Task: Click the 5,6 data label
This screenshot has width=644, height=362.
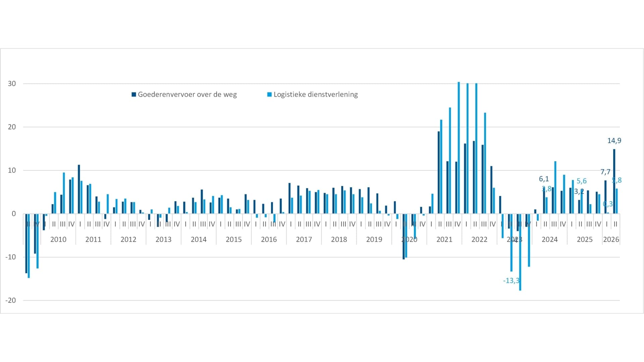Action: pyautogui.click(x=582, y=181)
